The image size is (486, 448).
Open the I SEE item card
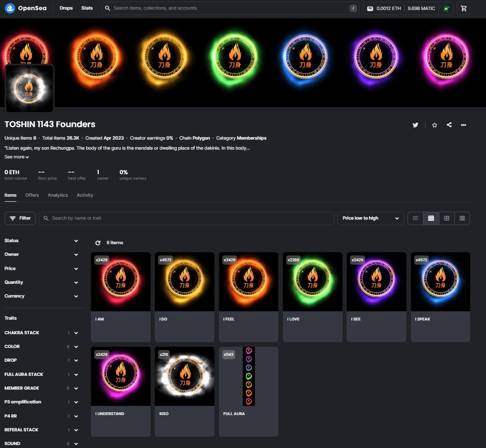click(376, 297)
